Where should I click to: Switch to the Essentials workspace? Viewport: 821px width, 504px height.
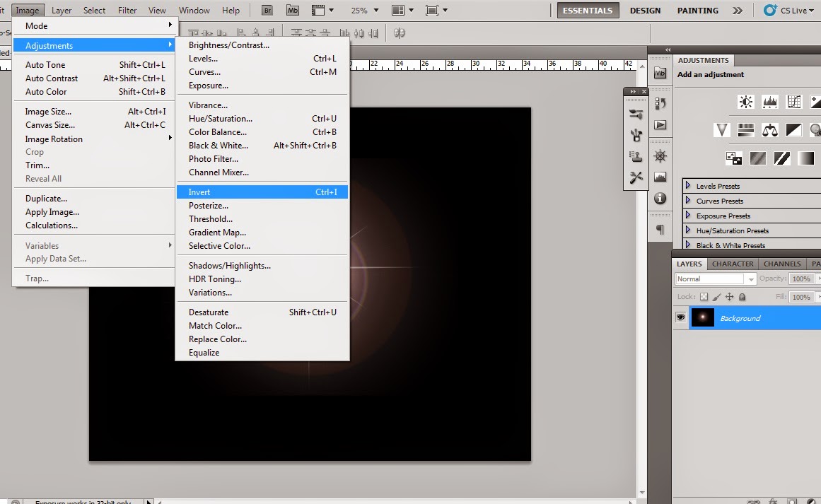(x=588, y=11)
